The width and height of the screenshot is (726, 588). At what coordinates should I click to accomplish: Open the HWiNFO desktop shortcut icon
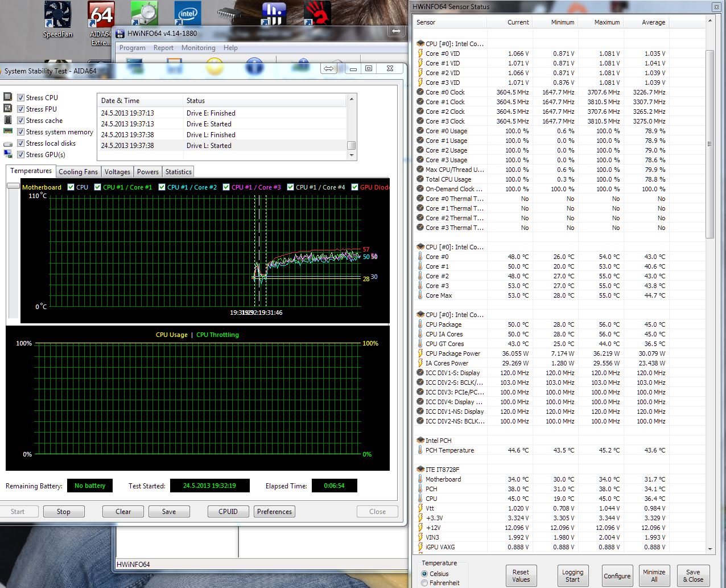273,14
